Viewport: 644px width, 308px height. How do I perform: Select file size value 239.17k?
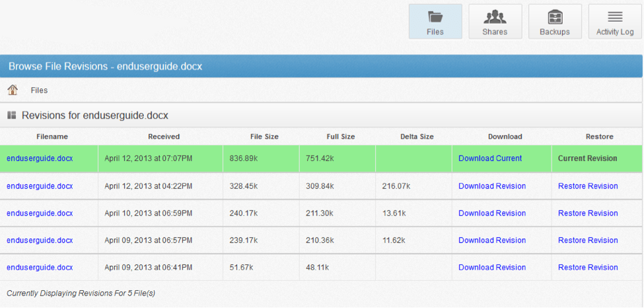[244, 240]
